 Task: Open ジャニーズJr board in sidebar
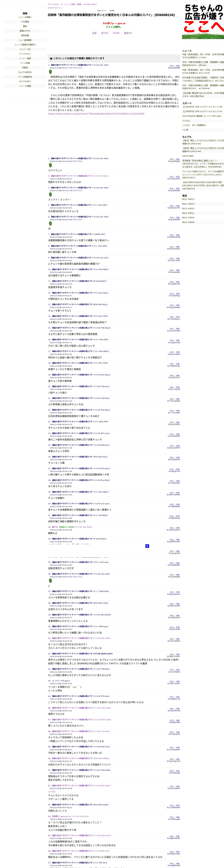25,49
